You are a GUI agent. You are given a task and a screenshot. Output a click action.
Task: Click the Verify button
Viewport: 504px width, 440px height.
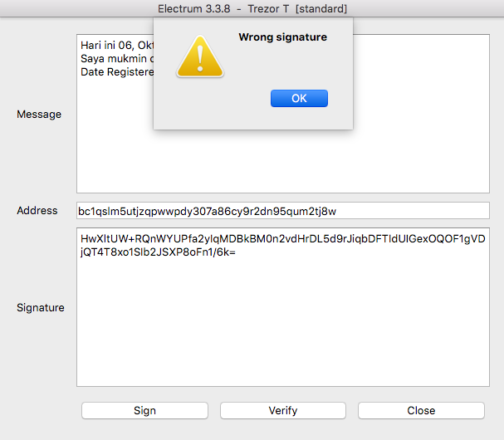[x=283, y=410]
